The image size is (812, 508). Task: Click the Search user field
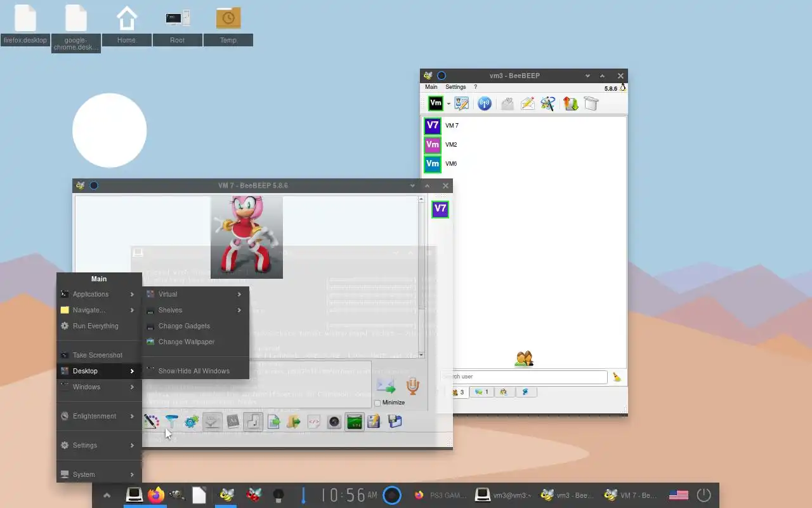pos(524,377)
